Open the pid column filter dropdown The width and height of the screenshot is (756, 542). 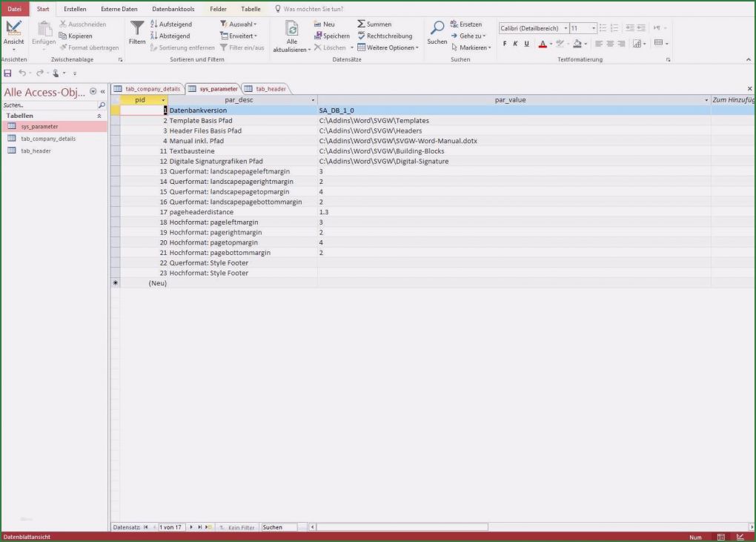[163, 100]
